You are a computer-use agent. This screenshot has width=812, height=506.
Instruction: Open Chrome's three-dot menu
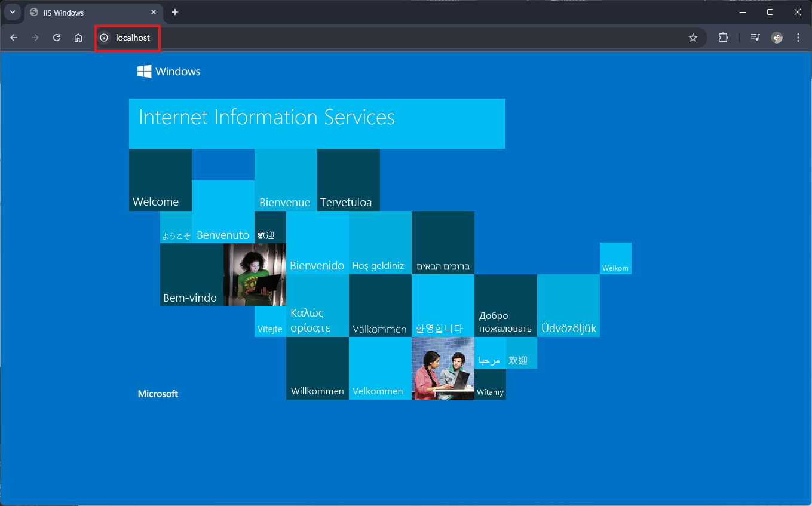[x=798, y=38]
